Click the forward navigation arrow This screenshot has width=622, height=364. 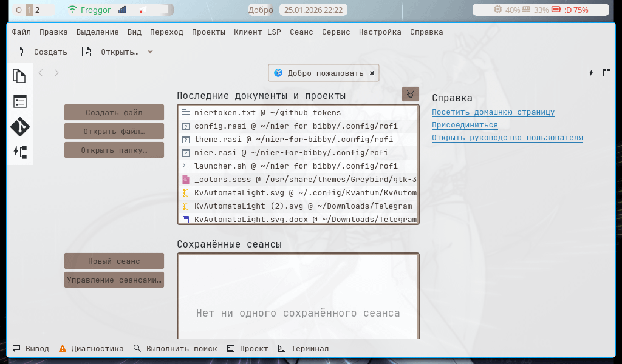pyautogui.click(x=56, y=73)
